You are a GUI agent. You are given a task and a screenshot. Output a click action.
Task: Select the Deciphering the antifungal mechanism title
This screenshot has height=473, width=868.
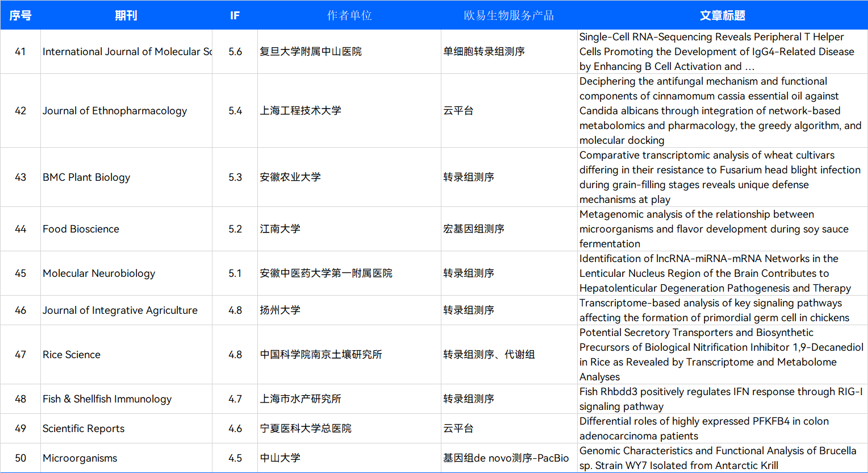click(723, 111)
